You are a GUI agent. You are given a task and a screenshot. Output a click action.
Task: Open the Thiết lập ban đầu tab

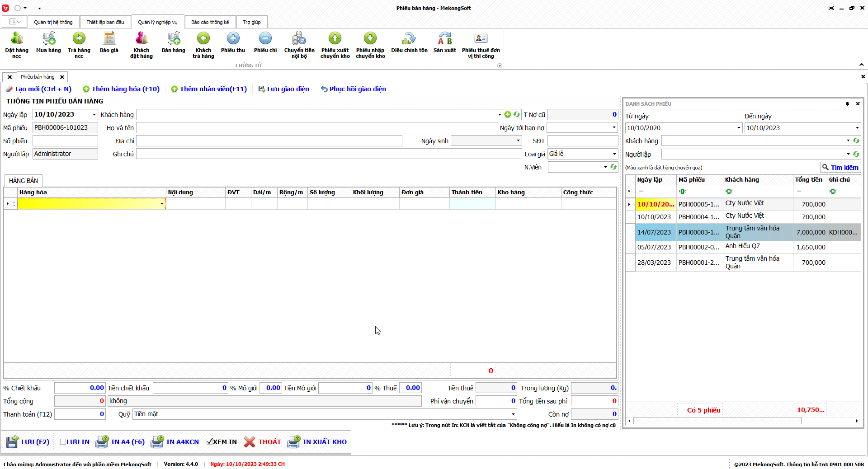105,22
